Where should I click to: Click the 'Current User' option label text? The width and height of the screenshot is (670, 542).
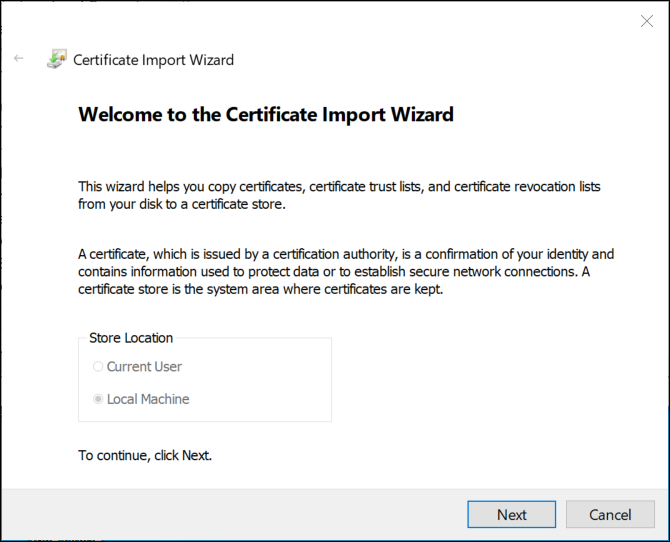point(144,367)
